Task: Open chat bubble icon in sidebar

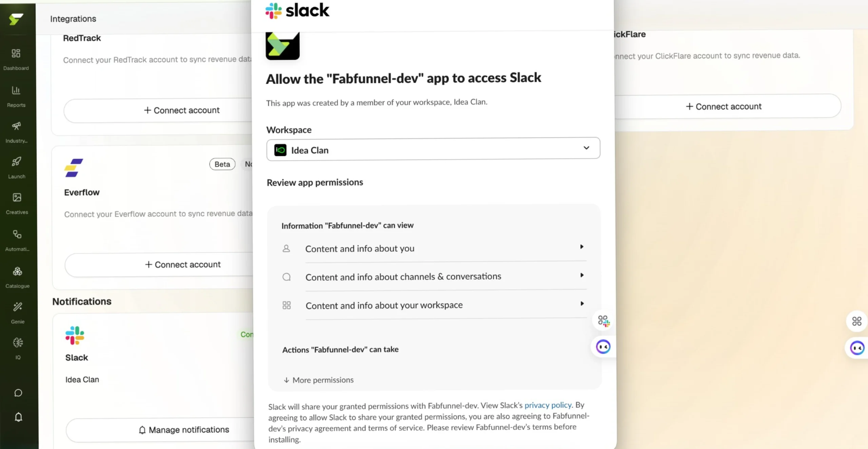Action: click(x=18, y=393)
